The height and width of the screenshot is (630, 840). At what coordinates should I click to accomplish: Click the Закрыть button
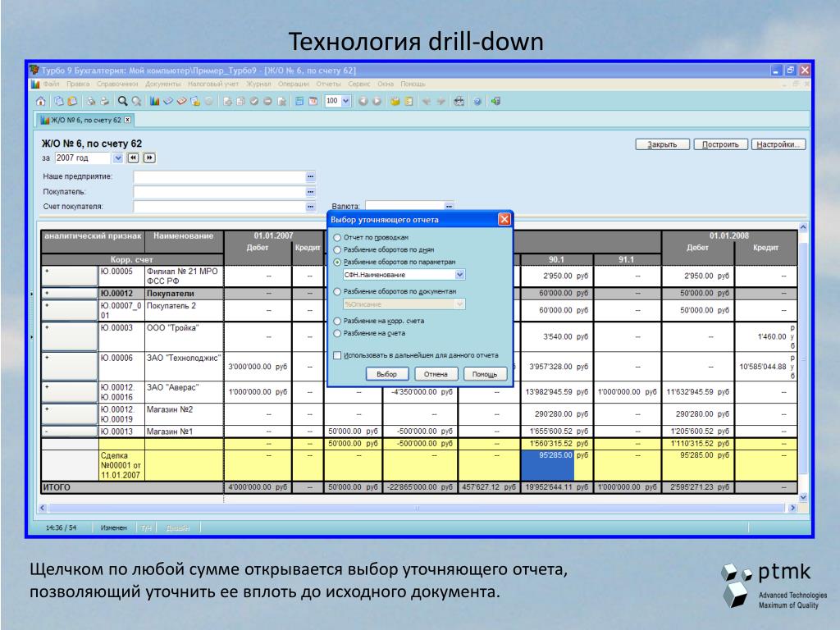pyautogui.click(x=662, y=144)
